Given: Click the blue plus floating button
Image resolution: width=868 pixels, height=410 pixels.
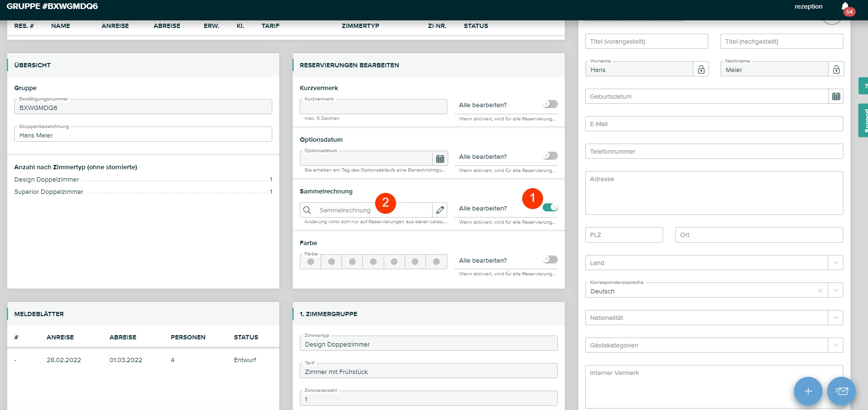Looking at the screenshot, I should click(808, 391).
